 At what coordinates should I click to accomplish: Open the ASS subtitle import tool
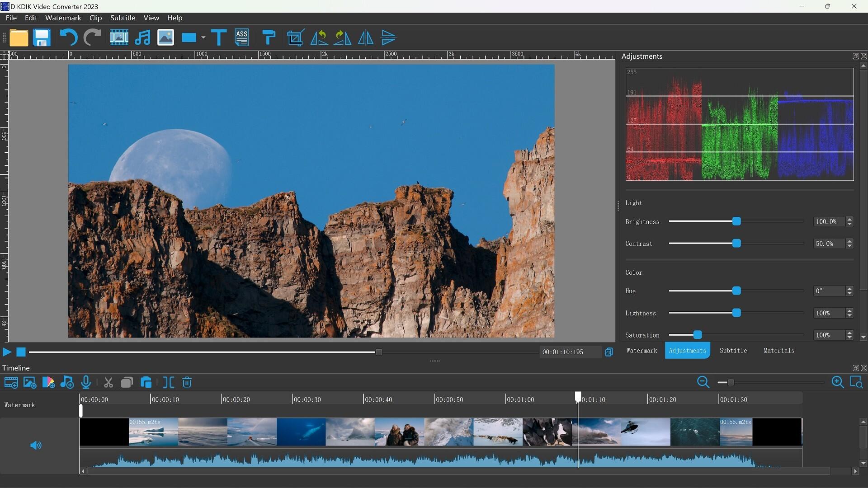pyautogui.click(x=242, y=38)
